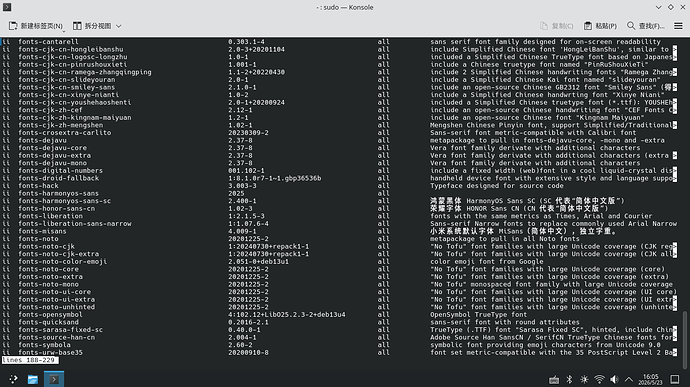This screenshot has width=690, height=387.
Task: Click the 'lines 188-229' pager status
Action: [29, 360]
